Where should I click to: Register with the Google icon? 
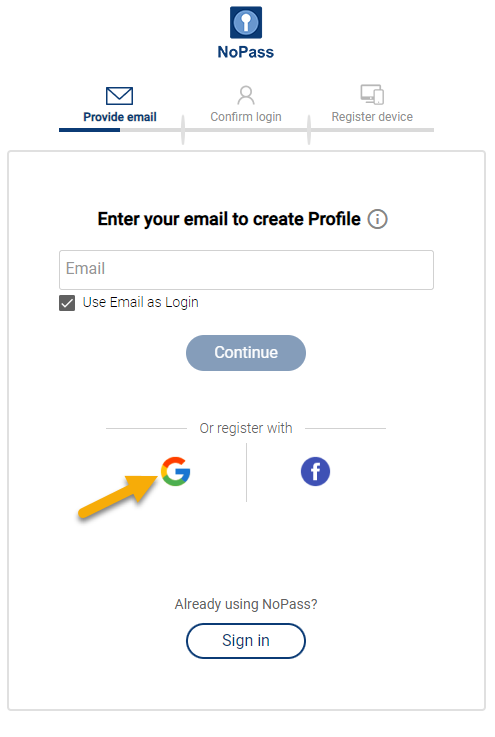tap(175, 471)
